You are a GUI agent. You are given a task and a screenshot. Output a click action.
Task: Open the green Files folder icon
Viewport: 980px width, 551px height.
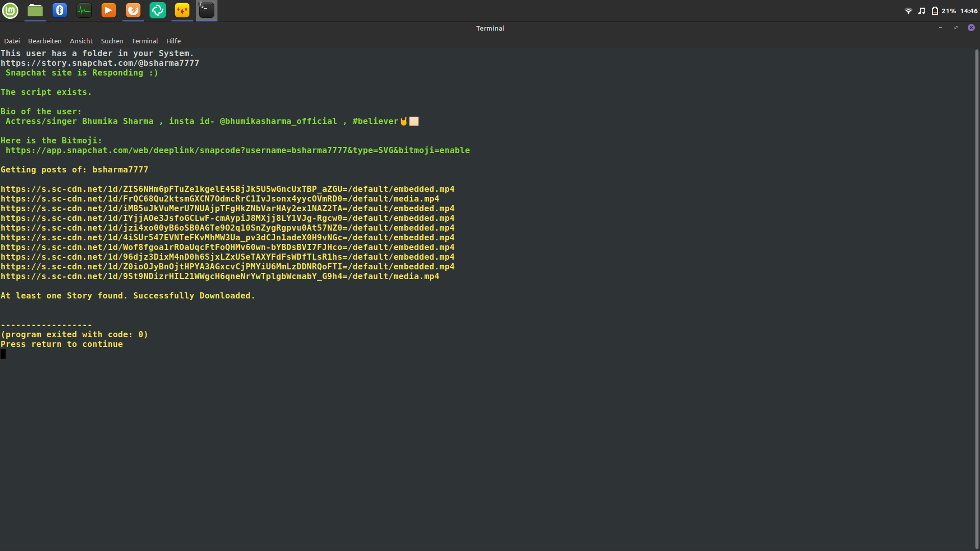[x=35, y=10]
